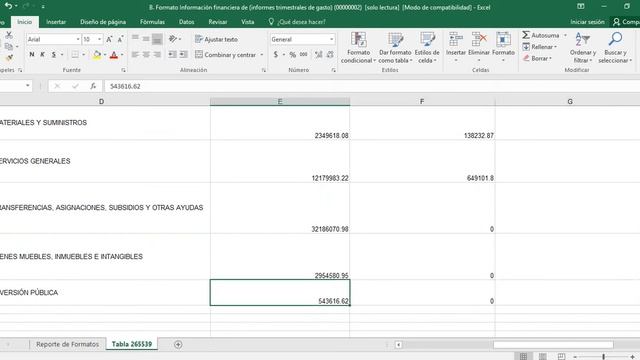Click Ajustar texto wrap text button
Viewport: 640px width, 360px height.
point(217,39)
